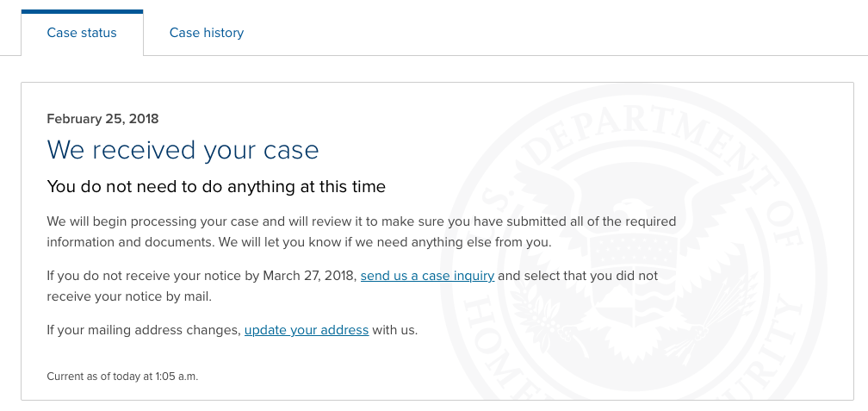Click the blue active bar above Case status
Viewport: 868px width, 411px height.
[82, 12]
